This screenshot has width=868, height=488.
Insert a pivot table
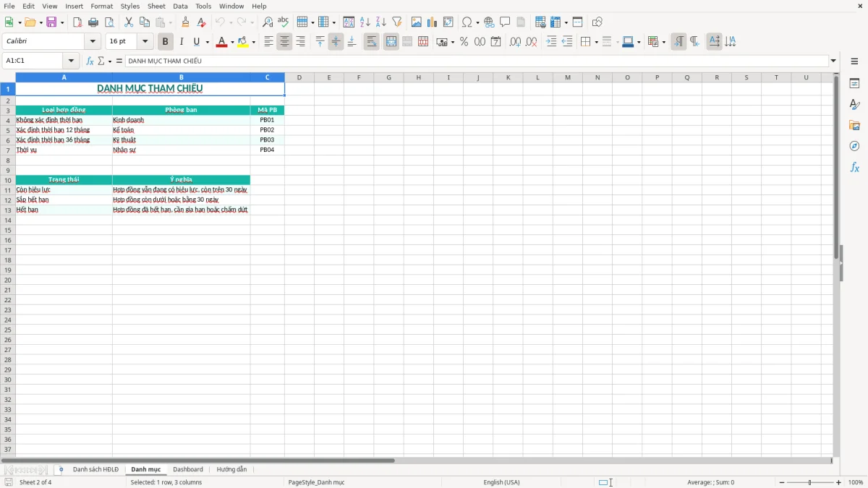pos(448,22)
